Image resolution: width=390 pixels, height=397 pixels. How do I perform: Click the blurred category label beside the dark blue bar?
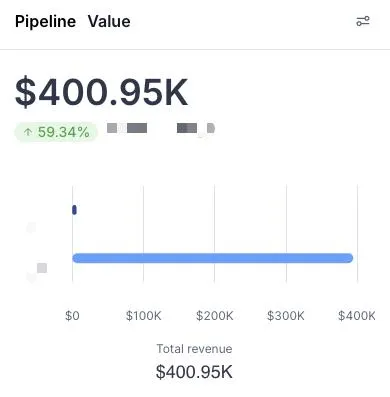pos(31,228)
